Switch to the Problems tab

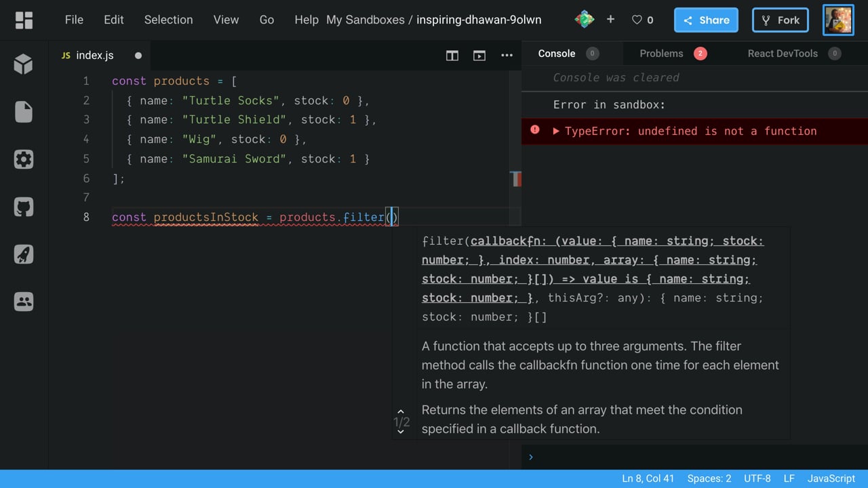tap(661, 54)
